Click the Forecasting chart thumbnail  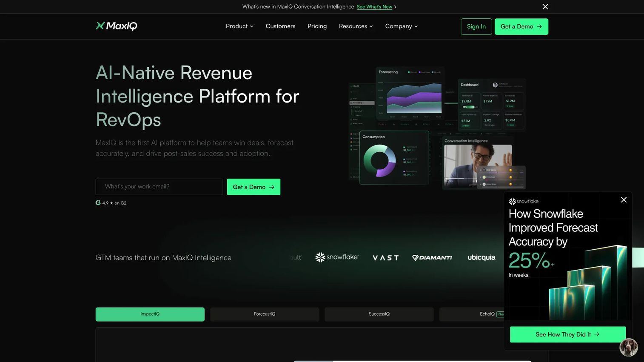click(x=410, y=93)
